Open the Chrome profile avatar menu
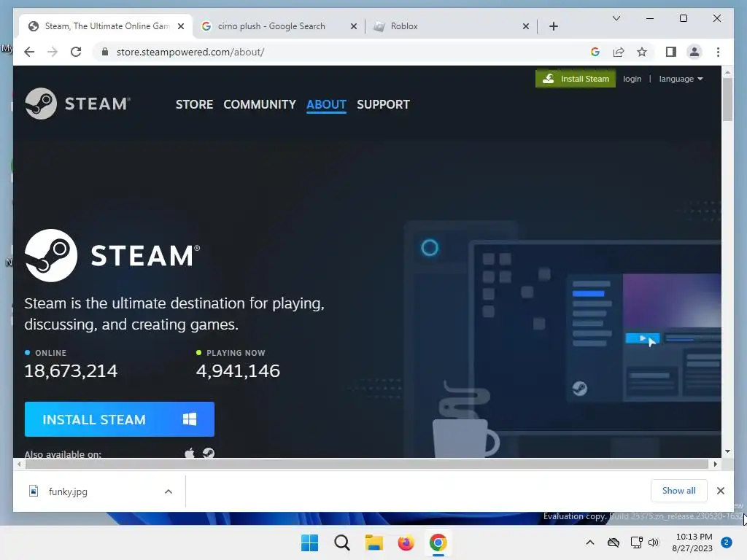The height and width of the screenshot is (560, 747). [x=694, y=52]
